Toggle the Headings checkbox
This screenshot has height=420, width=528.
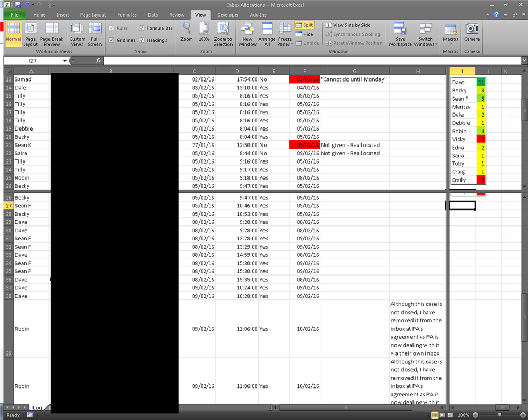click(142, 40)
